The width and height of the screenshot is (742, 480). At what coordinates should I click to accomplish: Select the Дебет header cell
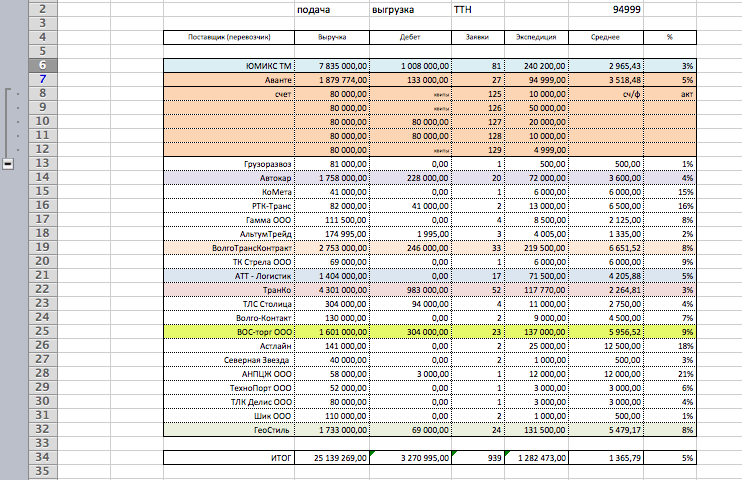(411, 37)
